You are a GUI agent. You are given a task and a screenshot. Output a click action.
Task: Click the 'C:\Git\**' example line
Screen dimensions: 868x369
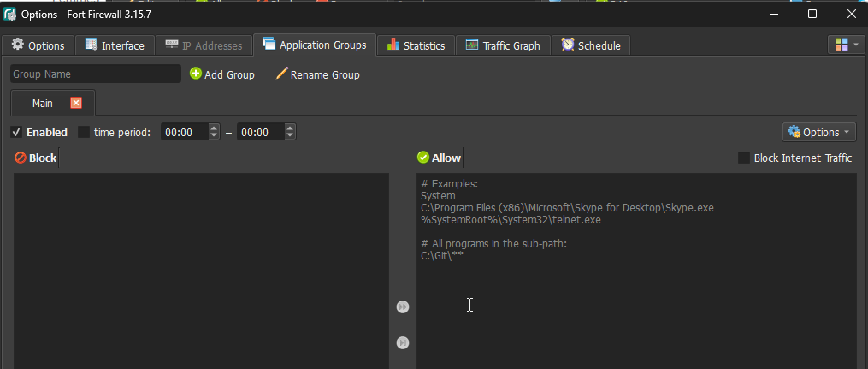(x=442, y=255)
